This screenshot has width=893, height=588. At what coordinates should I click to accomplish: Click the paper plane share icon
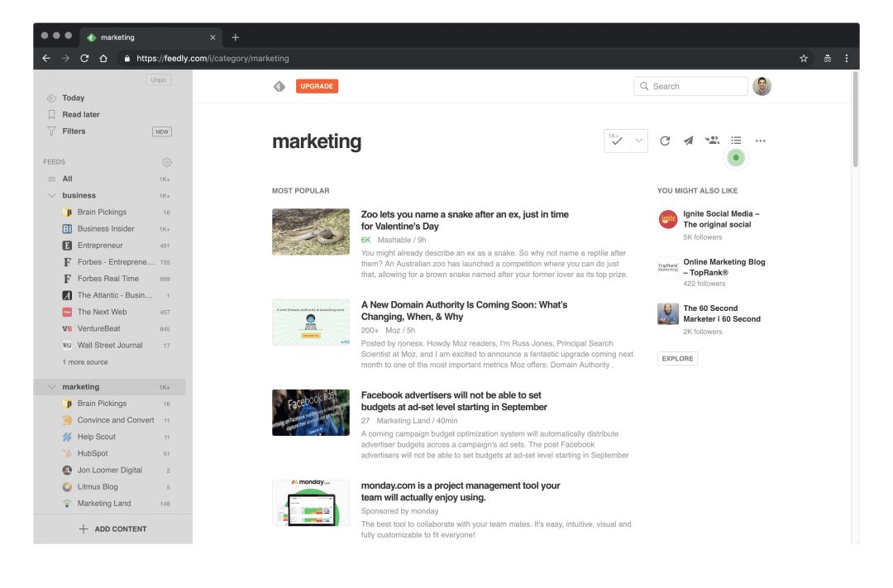[x=688, y=141]
